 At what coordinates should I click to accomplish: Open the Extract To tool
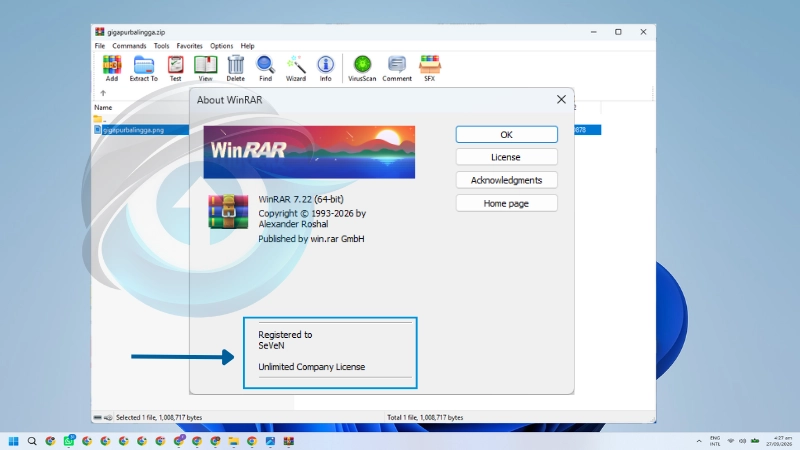click(x=143, y=68)
